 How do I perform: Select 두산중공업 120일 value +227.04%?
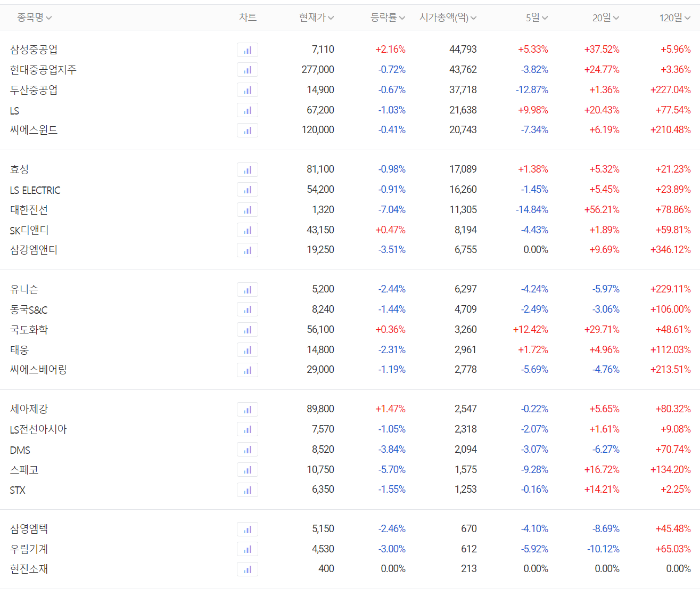pyautogui.click(x=671, y=90)
